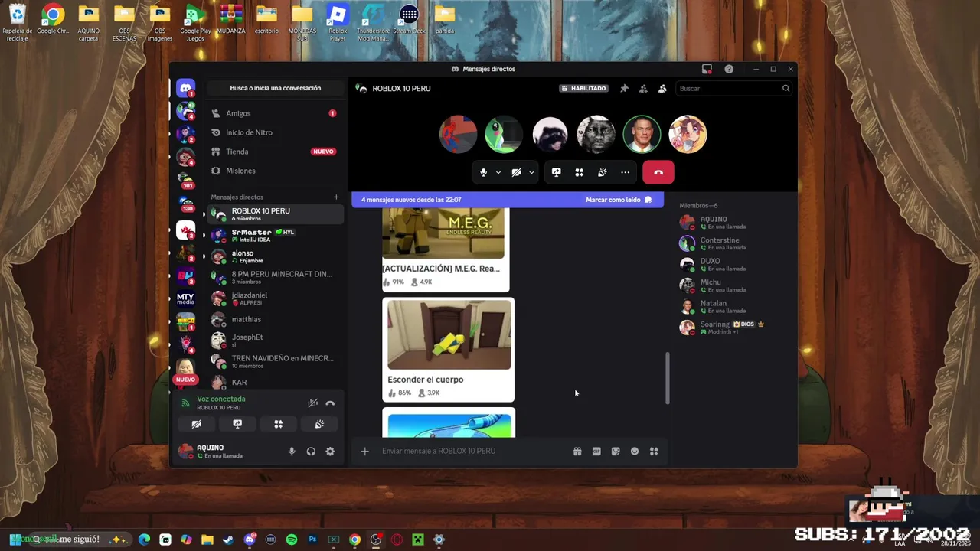Start an activity from call controls
The height and width of the screenshot is (551, 980).
(580, 172)
